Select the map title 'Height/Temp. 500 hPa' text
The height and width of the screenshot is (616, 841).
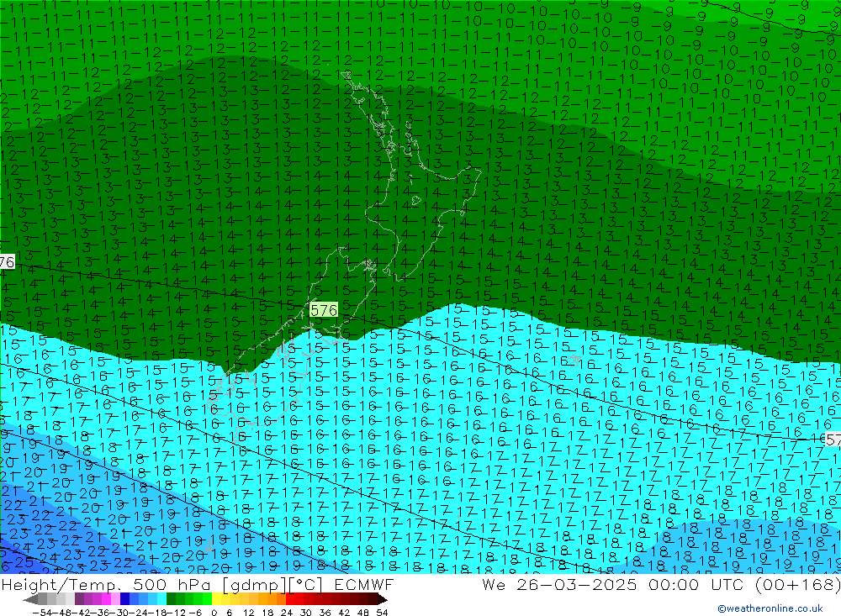[x=105, y=584]
